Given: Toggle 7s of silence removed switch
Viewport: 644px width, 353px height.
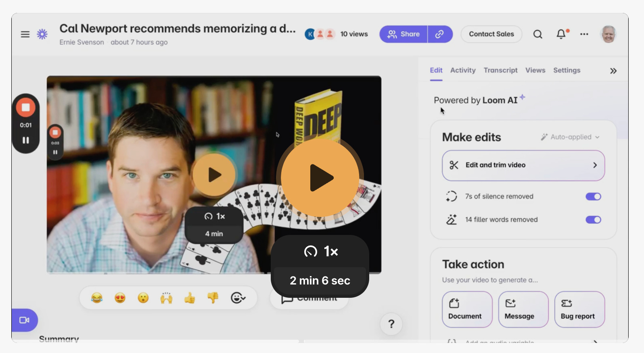Looking at the screenshot, I should point(593,197).
